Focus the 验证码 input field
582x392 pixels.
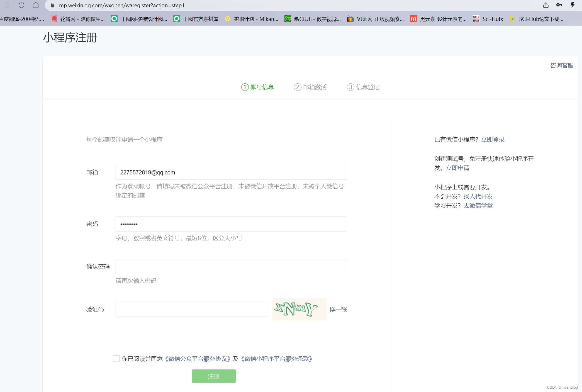[192, 309]
